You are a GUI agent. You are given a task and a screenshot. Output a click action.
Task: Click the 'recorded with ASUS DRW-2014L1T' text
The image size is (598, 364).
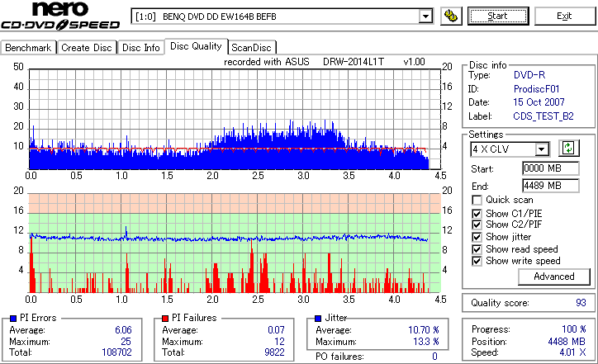[304, 62]
